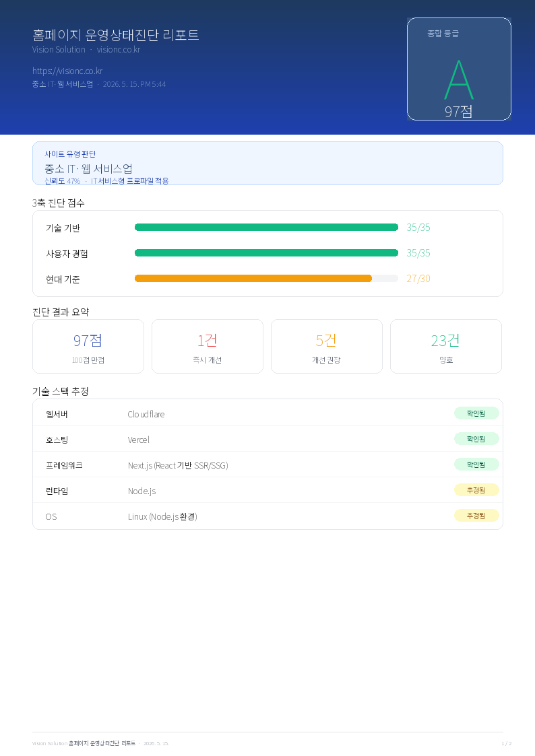Click the 사용자 경험 35/35 score
Screen dimensions: 535x756
tap(418, 253)
